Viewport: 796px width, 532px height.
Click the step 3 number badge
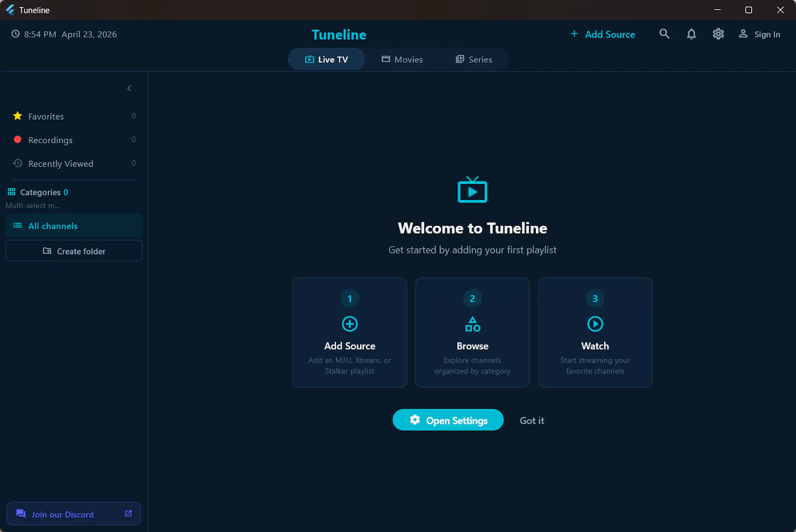(x=595, y=298)
